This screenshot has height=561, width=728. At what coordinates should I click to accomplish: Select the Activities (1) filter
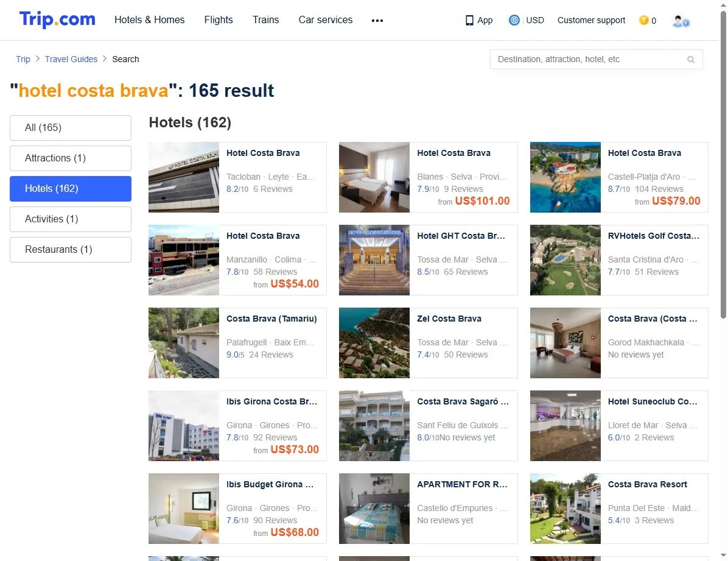[71, 219]
